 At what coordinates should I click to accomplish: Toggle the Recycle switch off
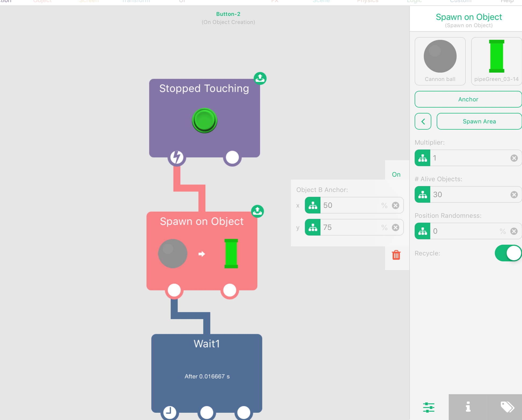coord(508,253)
